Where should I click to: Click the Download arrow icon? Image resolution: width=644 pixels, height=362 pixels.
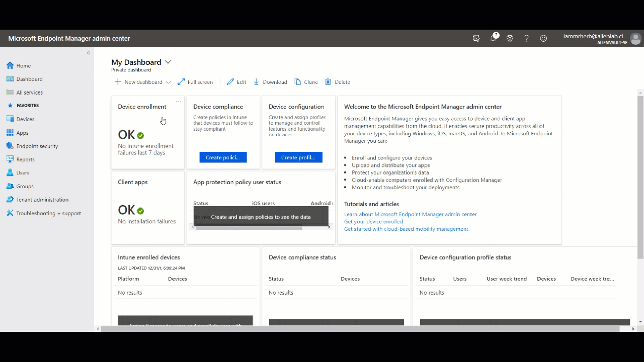pos(256,82)
